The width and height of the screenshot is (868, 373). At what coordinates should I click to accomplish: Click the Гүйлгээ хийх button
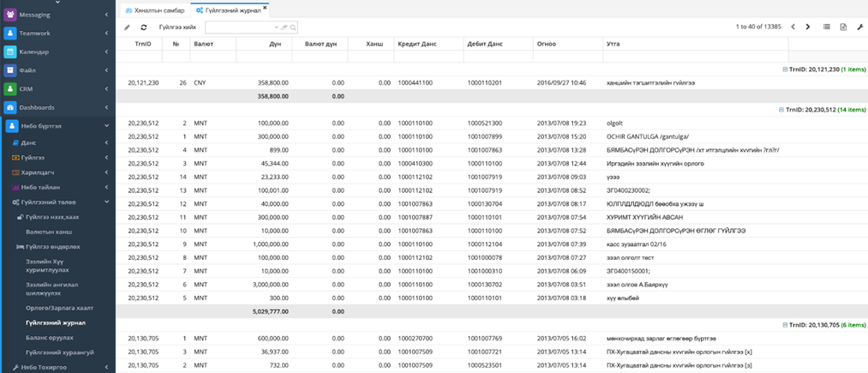click(x=177, y=27)
